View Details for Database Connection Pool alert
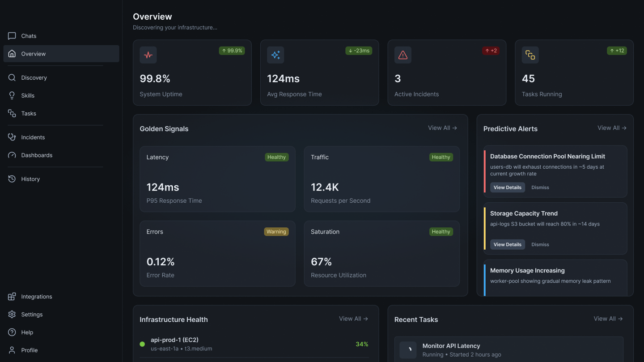Image resolution: width=644 pixels, height=362 pixels. pyautogui.click(x=507, y=187)
